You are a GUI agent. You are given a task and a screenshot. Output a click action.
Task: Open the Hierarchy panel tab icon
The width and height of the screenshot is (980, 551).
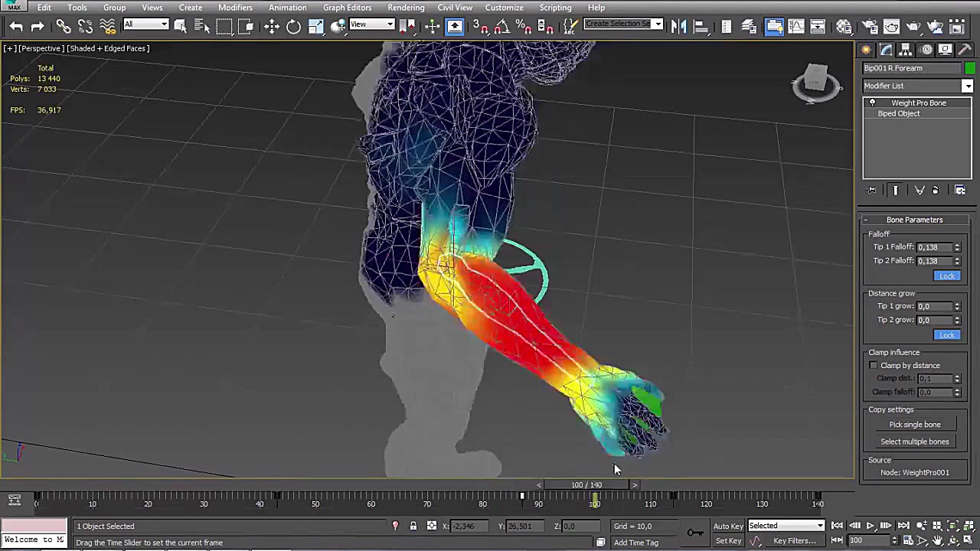click(906, 50)
